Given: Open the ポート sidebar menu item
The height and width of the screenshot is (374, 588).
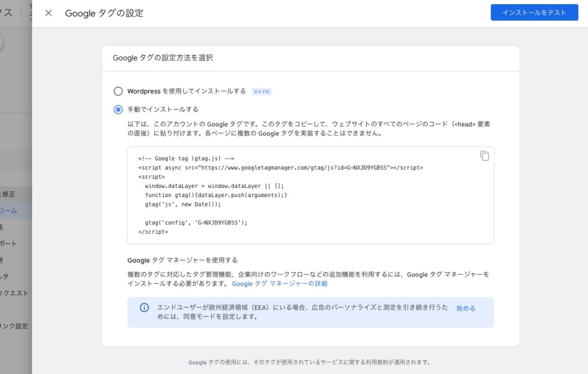Looking at the screenshot, I should 8,244.
